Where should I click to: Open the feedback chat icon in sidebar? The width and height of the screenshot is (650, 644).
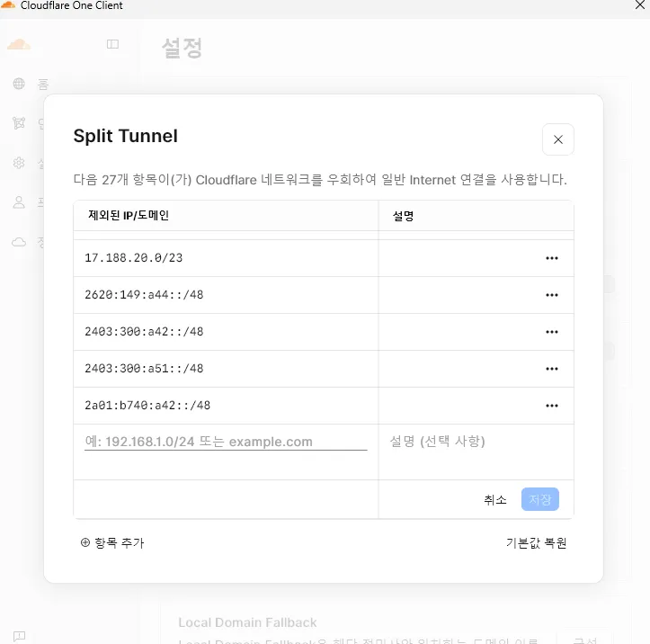coord(19,636)
